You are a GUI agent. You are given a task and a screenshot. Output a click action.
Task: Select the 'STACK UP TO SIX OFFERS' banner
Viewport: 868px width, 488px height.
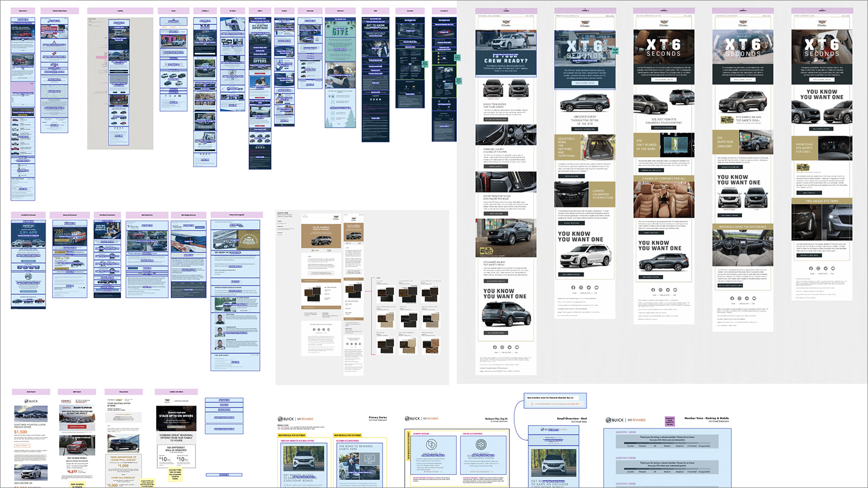click(x=176, y=415)
